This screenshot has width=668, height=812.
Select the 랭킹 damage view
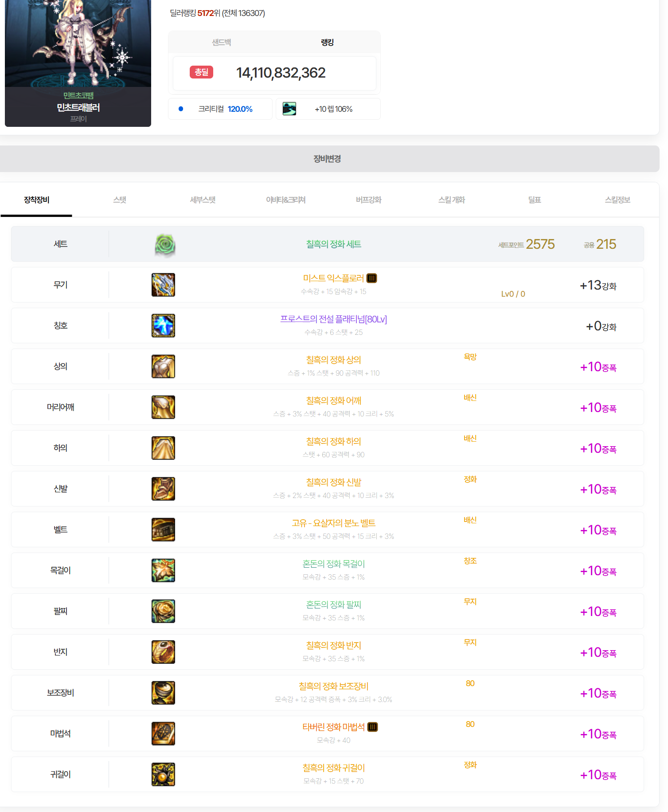(x=327, y=43)
